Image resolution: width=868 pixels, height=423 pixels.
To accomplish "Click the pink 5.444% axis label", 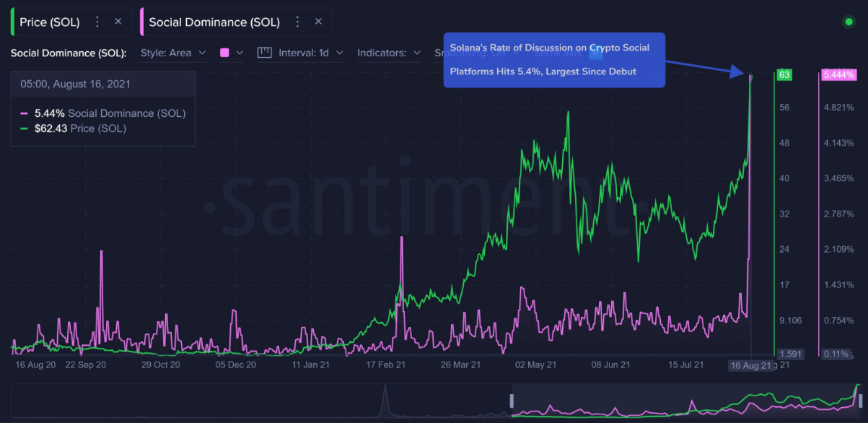I will pos(838,75).
